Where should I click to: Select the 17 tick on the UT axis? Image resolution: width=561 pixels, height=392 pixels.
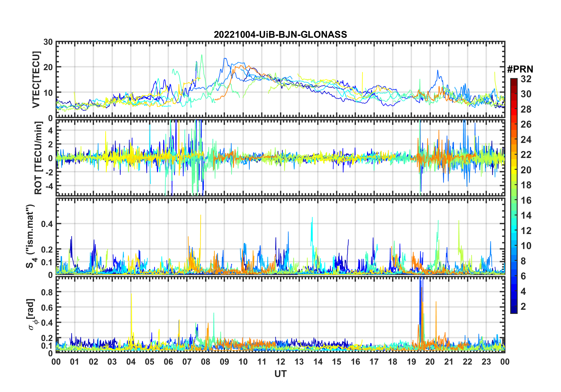pyautogui.click(x=374, y=362)
